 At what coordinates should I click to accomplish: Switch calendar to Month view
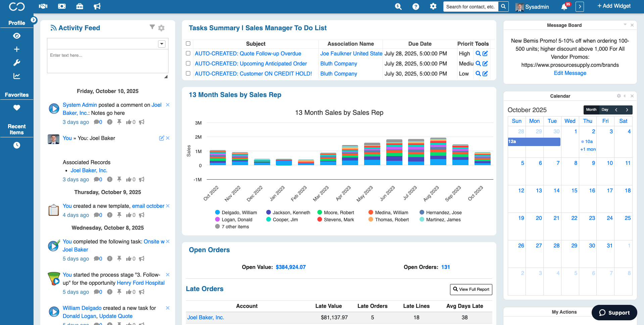(x=591, y=110)
